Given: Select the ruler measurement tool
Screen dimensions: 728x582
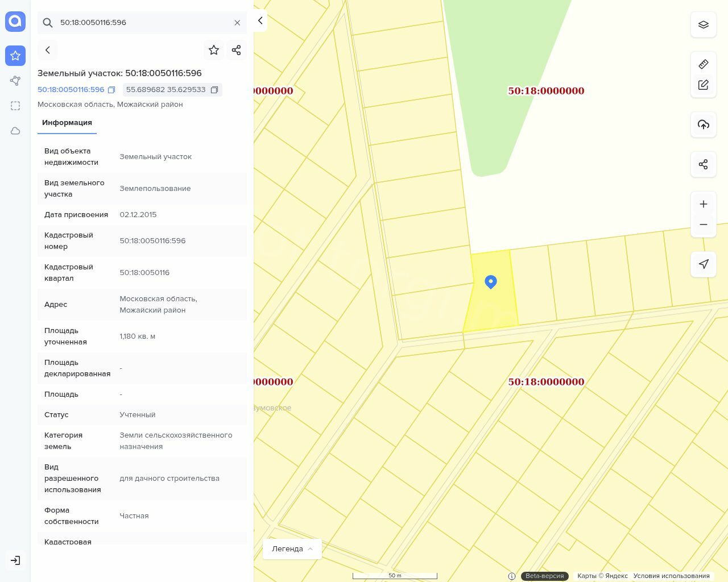Looking at the screenshot, I should [x=703, y=64].
